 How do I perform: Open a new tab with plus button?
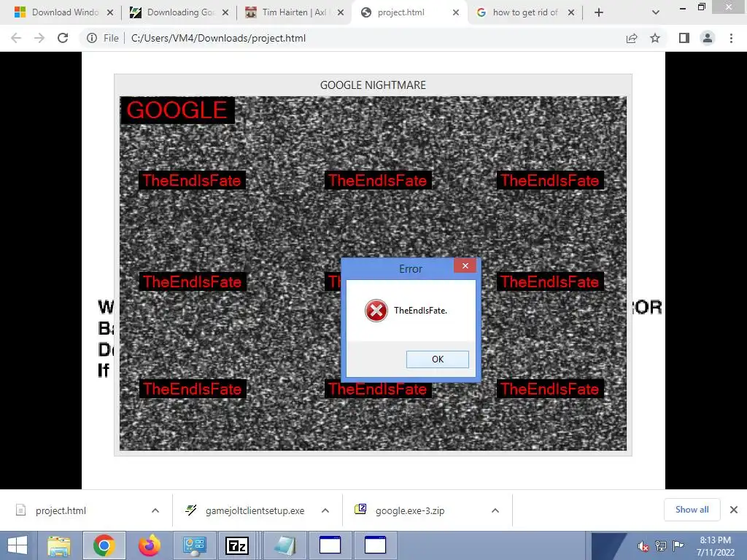point(599,12)
